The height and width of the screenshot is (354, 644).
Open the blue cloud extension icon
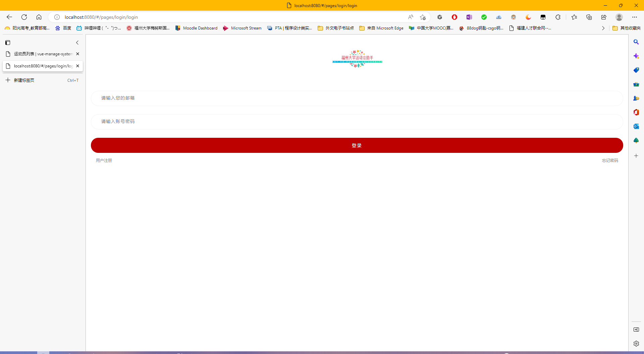pos(499,17)
